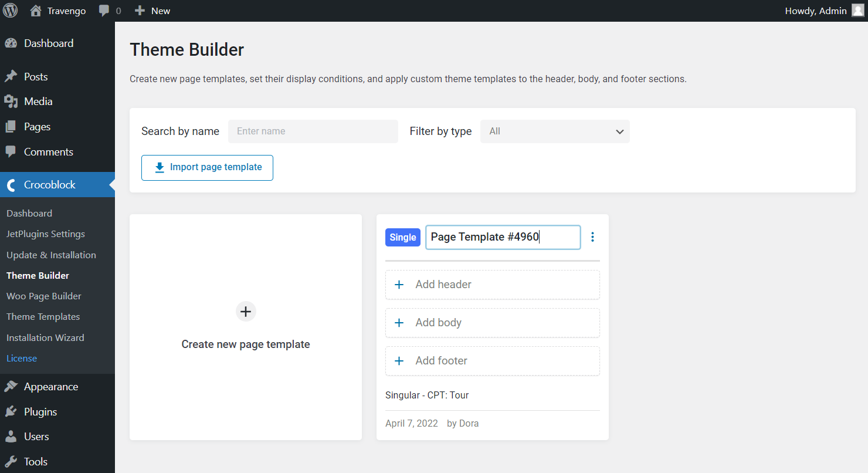Screen dimensions: 868x473
Task: Focus the Search by name input
Action: click(313, 131)
